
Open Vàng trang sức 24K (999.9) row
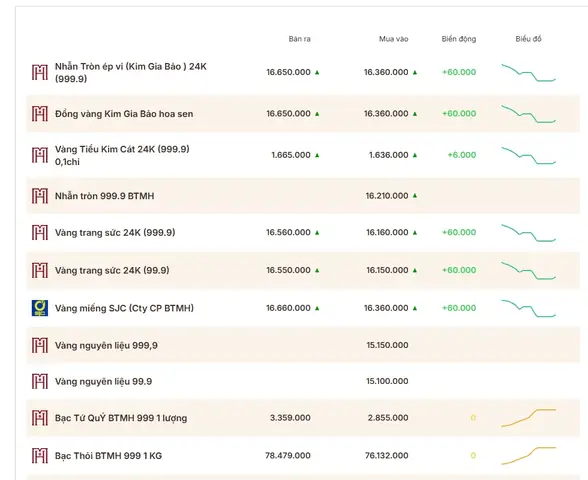point(303,232)
